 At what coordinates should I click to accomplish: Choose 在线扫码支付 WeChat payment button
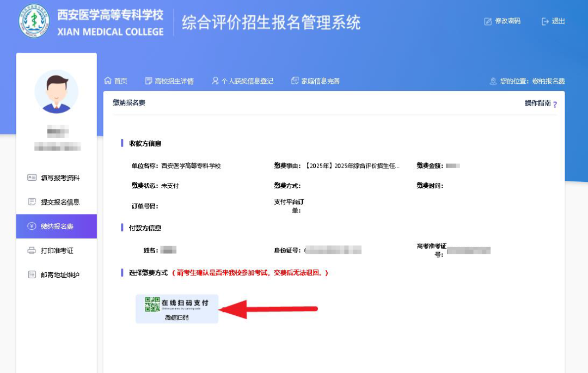177,309
